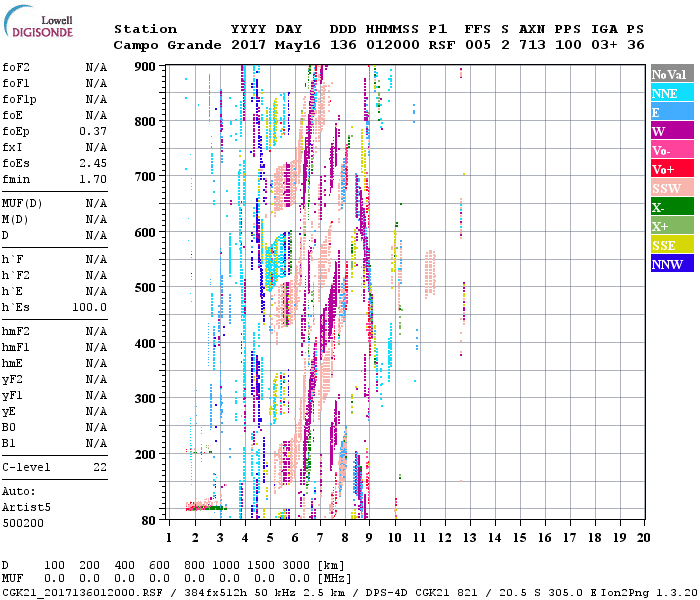Viewport: 700px width, 600px height.
Task: Click the Es-layer trace near 100 km
Action: point(205,506)
